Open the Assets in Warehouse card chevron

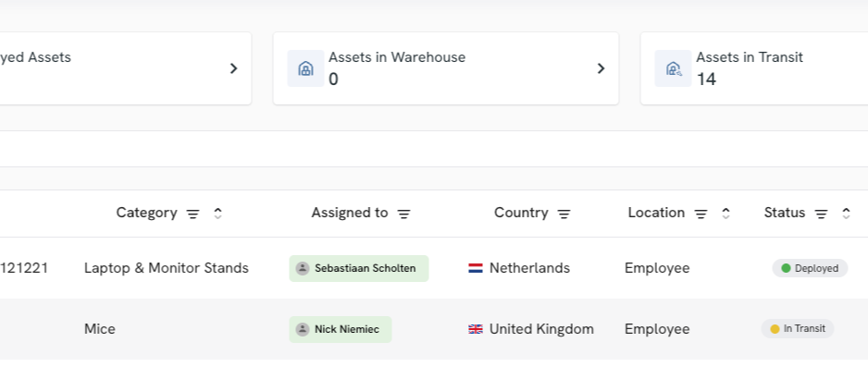(601, 68)
